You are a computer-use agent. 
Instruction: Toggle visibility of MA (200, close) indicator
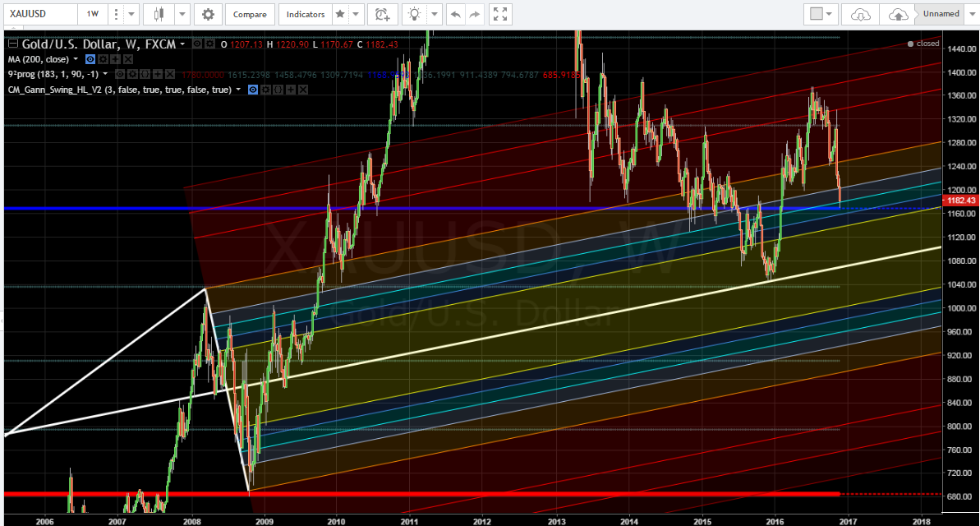pyautogui.click(x=91, y=59)
